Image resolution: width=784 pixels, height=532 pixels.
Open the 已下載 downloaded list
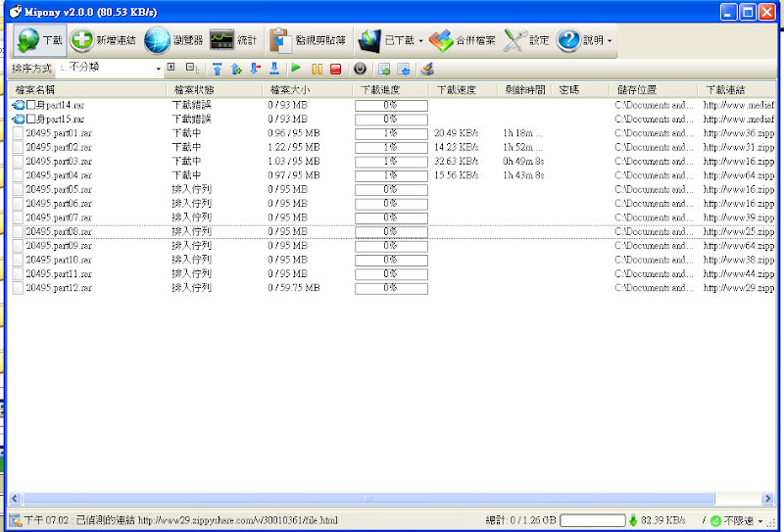[390, 40]
